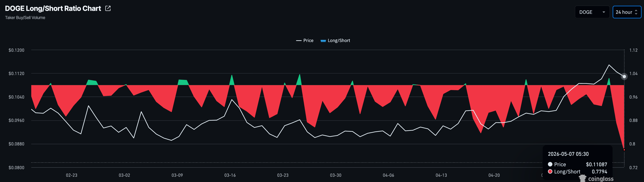Toggle the Price legend series
The image size is (644, 182).
pyautogui.click(x=305, y=41)
